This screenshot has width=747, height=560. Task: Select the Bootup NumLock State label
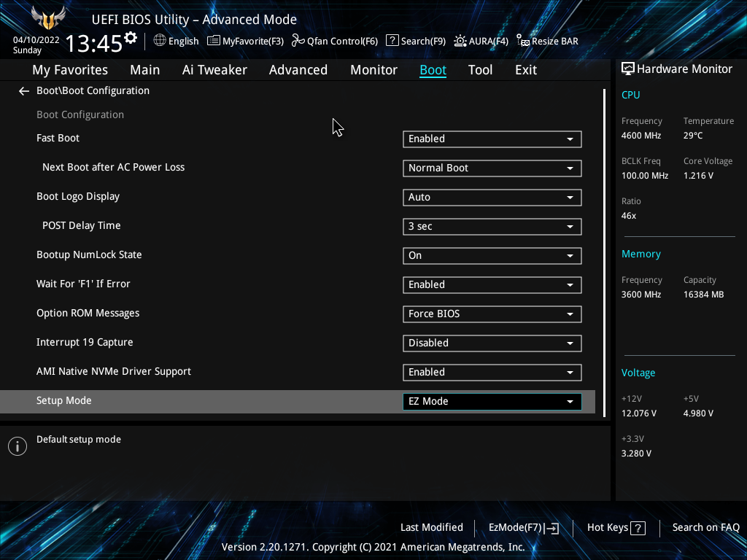(x=89, y=254)
